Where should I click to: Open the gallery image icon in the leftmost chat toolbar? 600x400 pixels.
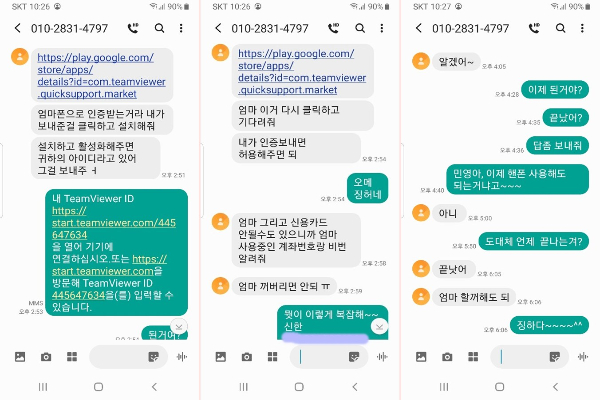[x=20, y=357]
